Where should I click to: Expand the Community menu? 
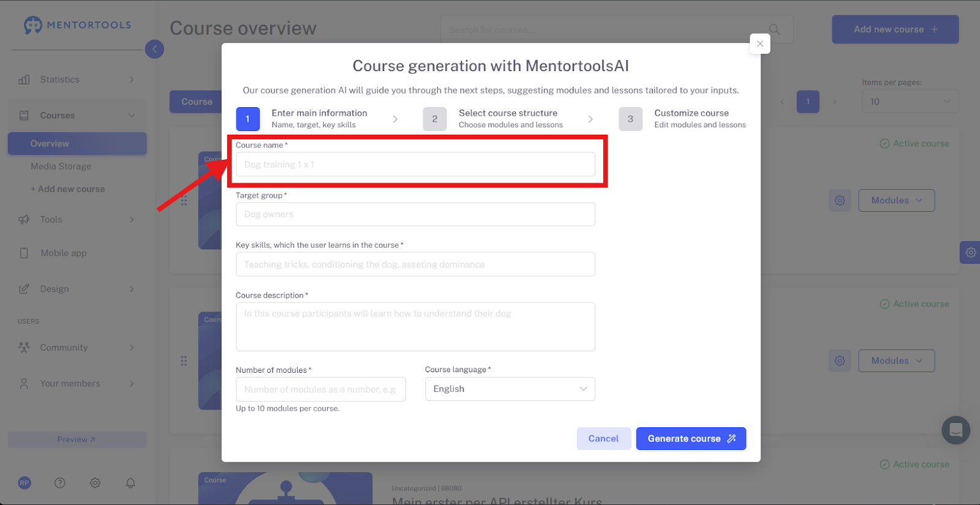click(132, 348)
